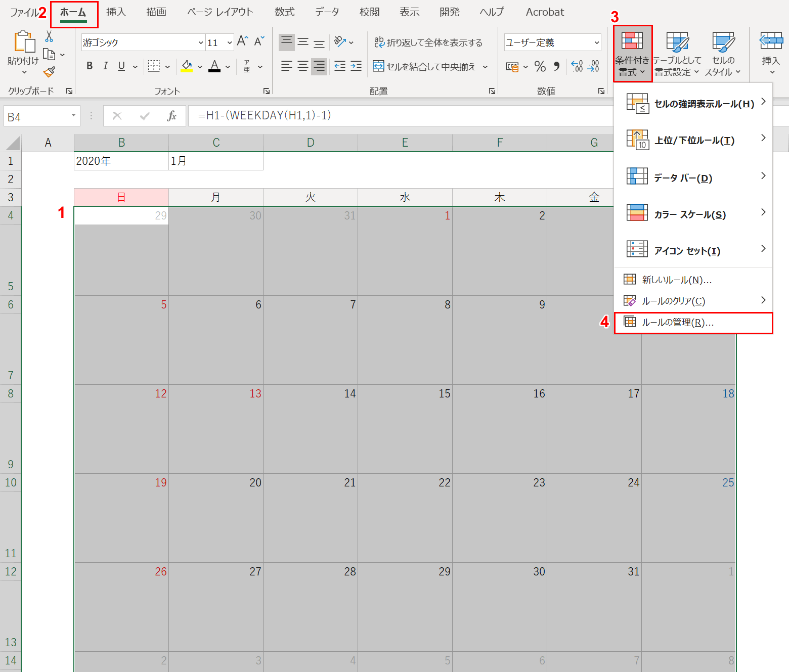Image resolution: width=789 pixels, height=672 pixels.
Task: Open the font size dropdown
Action: 230,42
